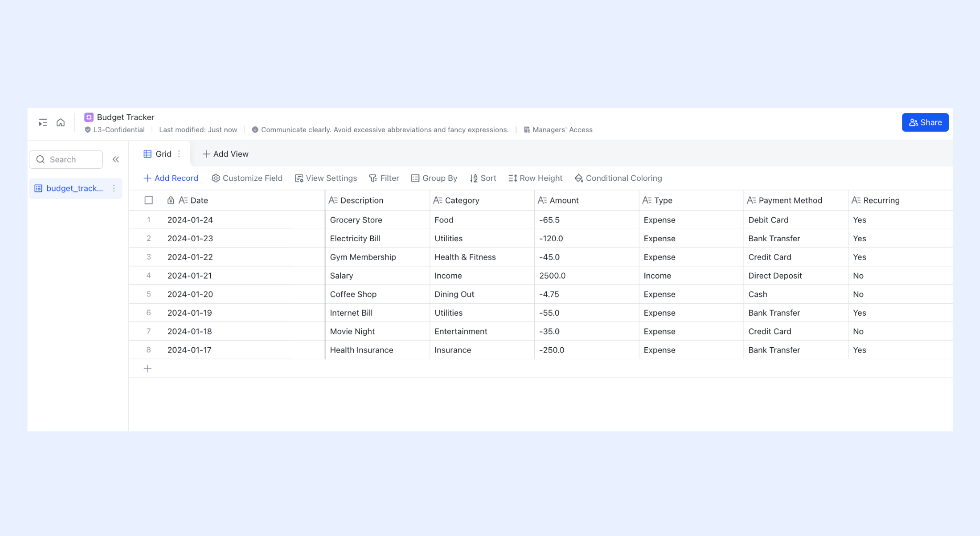The image size is (980, 536).
Task: Select the Cash payment cell
Action: click(796, 294)
